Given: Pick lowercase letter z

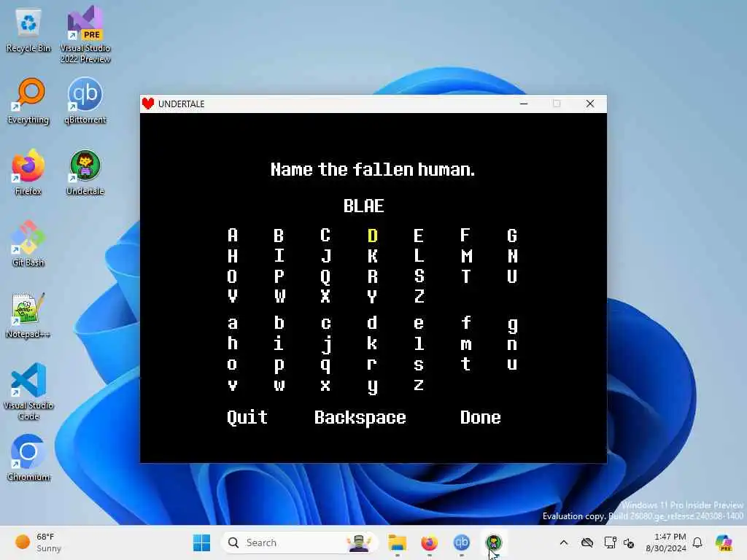Looking at the screenshot, I should (419, 385).
